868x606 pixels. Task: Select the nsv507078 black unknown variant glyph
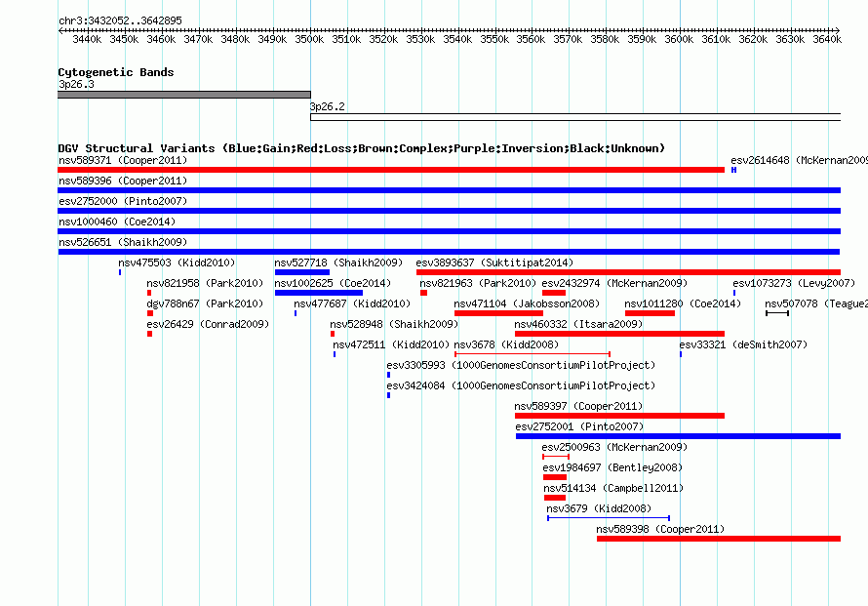point(777,313)
